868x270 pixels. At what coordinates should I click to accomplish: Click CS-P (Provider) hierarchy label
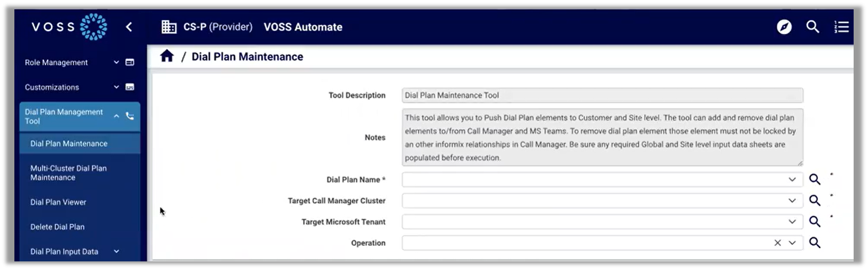tap(218, 27)
